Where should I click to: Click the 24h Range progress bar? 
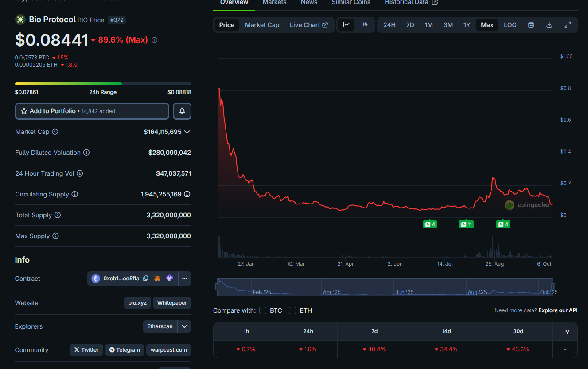[103, 83]
